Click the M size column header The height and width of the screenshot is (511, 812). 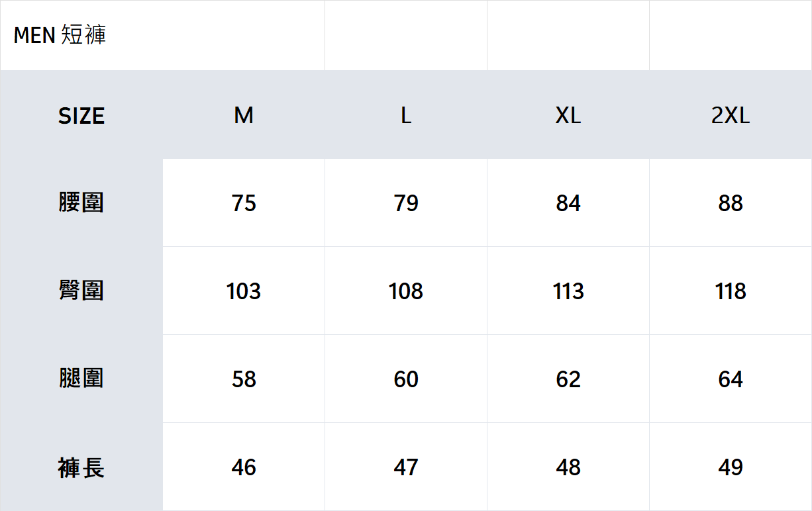click(244, 116)
